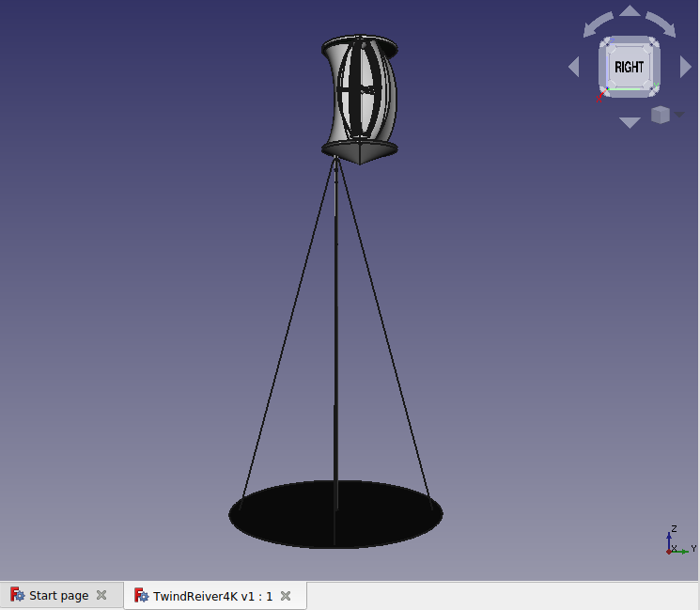Click top-right corner of the navigation cube
Viewport: 700px width, 610px height.
click(x=653, y=43)
